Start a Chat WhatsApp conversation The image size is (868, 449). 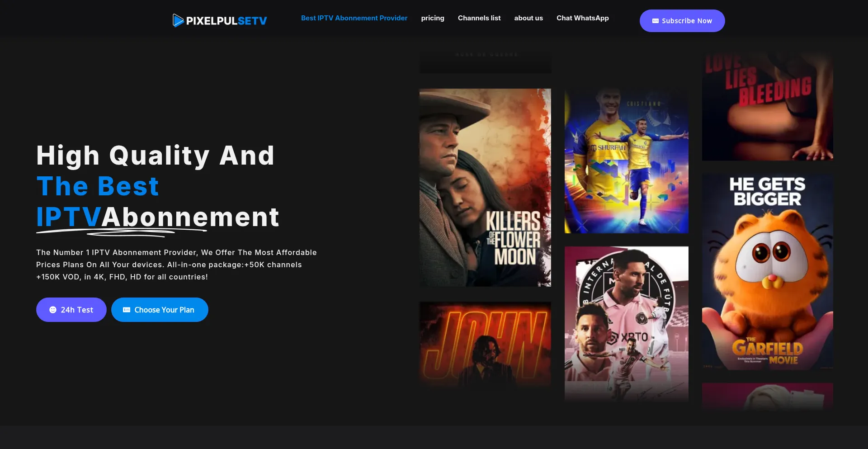tap(582, 18)
